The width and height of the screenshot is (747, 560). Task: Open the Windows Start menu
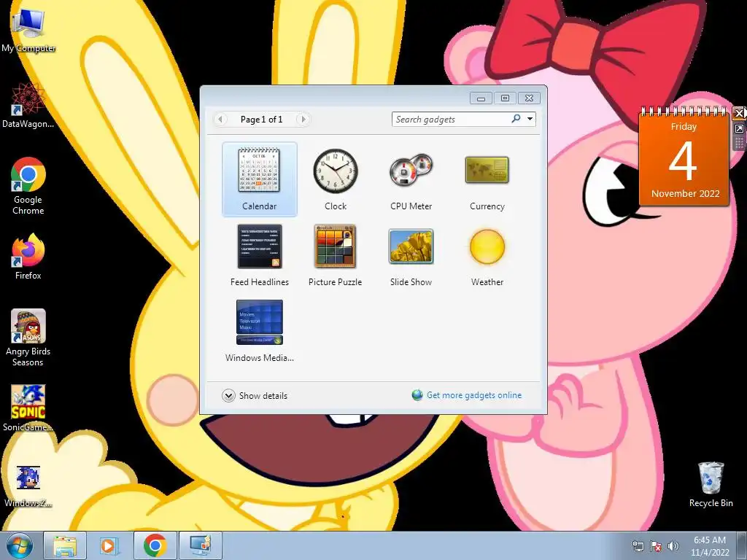coord(20,545)
